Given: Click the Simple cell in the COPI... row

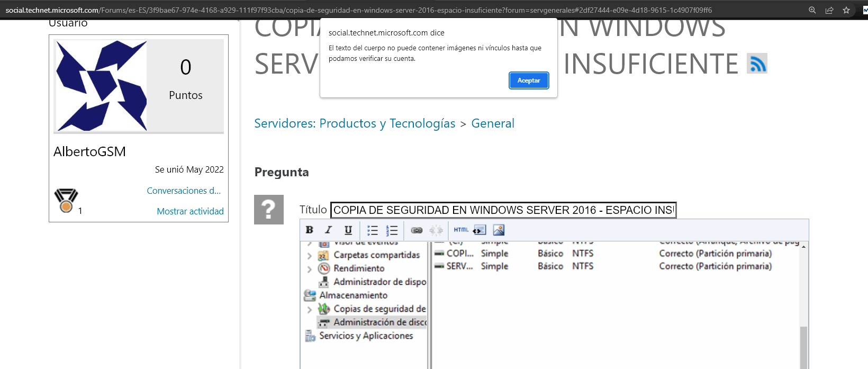Looking at the screenshot, I should tap(494, 254).
